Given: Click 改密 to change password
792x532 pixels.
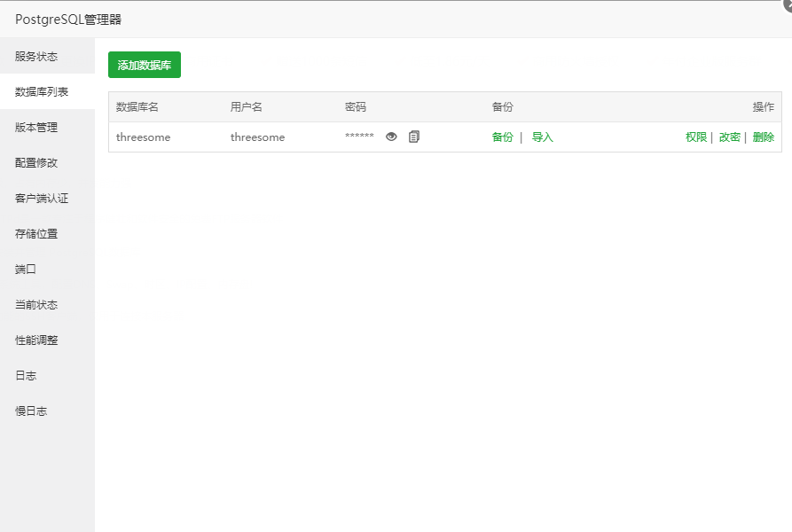Looking at the screenshot, I should coord(729,137).
